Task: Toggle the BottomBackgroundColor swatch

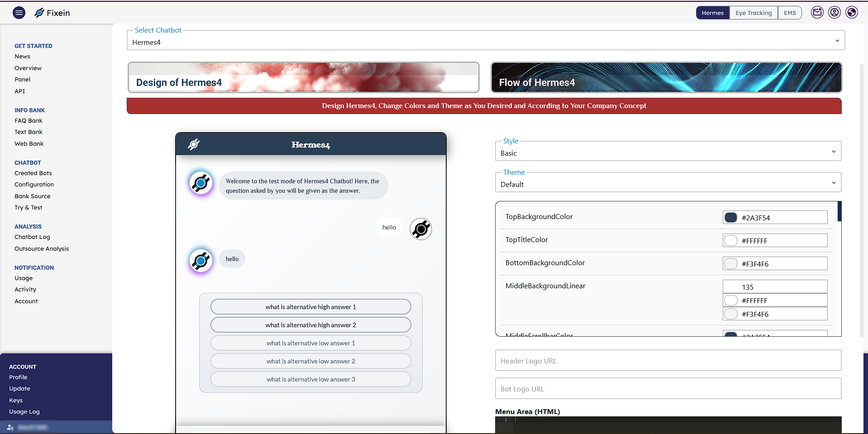Action: click(x=731, y=263)
